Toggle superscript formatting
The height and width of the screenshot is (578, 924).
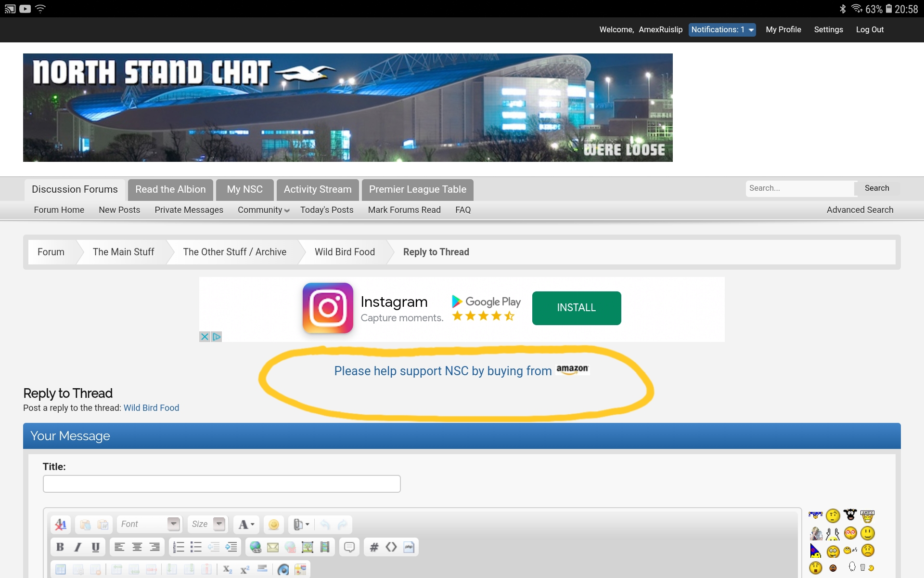(245, 570)
